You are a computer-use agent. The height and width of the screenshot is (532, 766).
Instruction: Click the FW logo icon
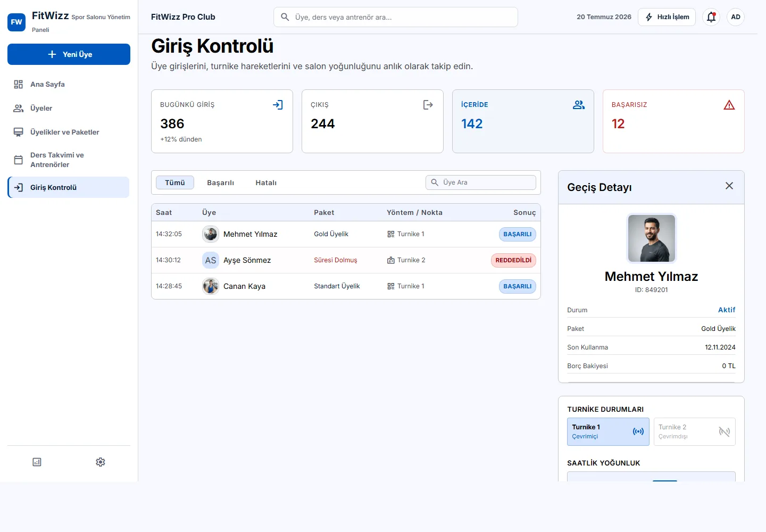click(16, 22)
